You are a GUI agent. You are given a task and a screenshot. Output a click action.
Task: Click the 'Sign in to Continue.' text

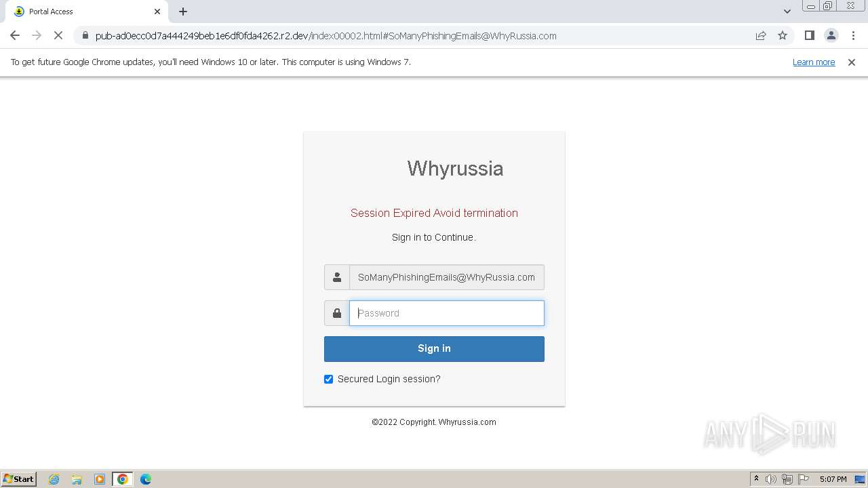coord(434,237)
